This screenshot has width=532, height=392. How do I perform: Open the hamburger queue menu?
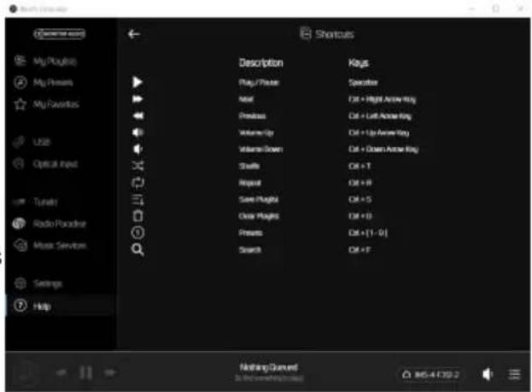514,374
